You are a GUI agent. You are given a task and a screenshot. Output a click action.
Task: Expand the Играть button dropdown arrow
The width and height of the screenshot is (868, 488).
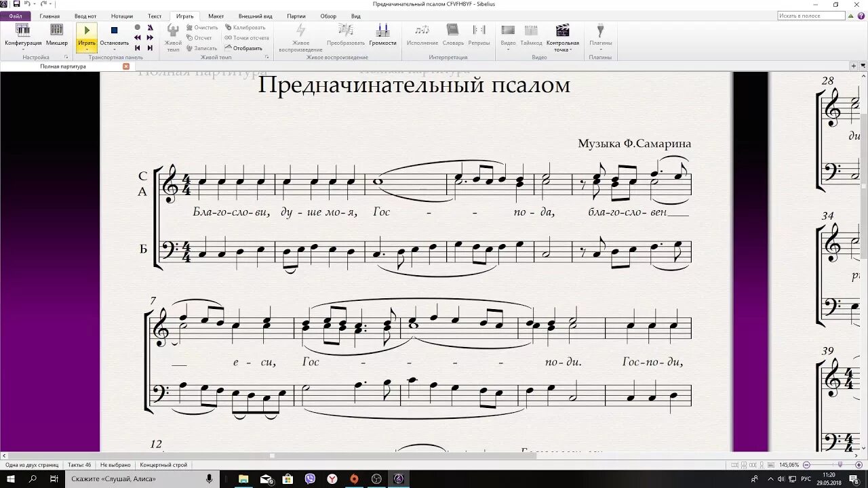click(x=87, y=49)
